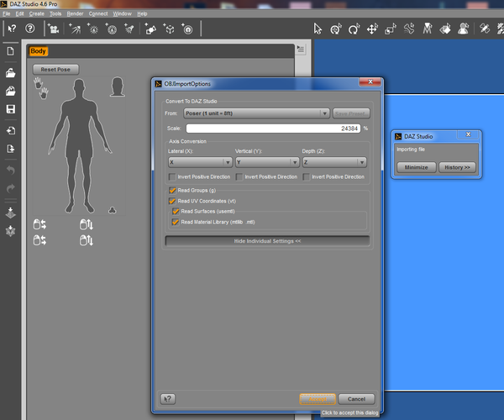Click the Export sidebar icon
This screenshot has width=504, height=420.
pyautogui.click(x=11, y=149)
